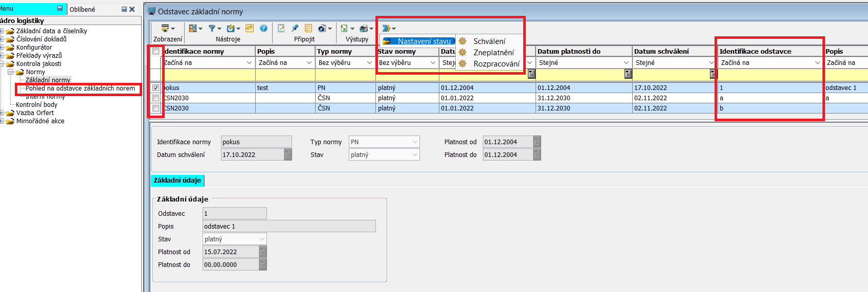
Task: Open Pohled na odstavce základních norem
Action: 80,88
